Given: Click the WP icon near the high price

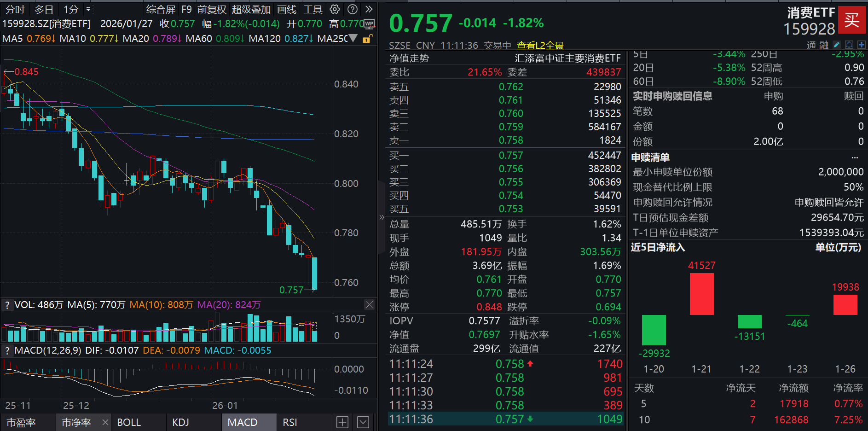Looking at the screenshot, I should click(369, 24).
